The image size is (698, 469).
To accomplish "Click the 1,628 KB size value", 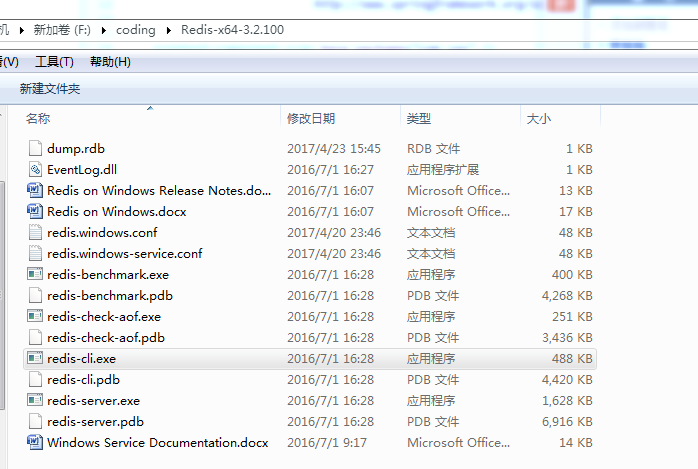I will (x=567, y=400).
